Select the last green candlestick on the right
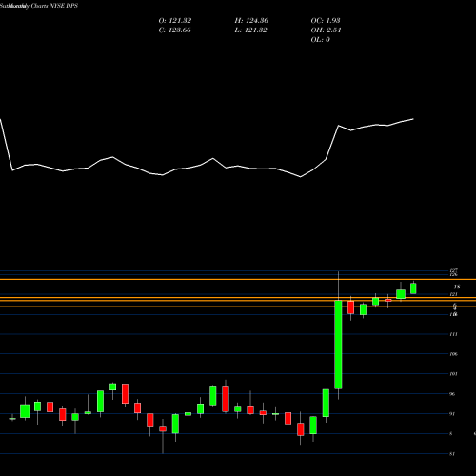 point(413,288)
